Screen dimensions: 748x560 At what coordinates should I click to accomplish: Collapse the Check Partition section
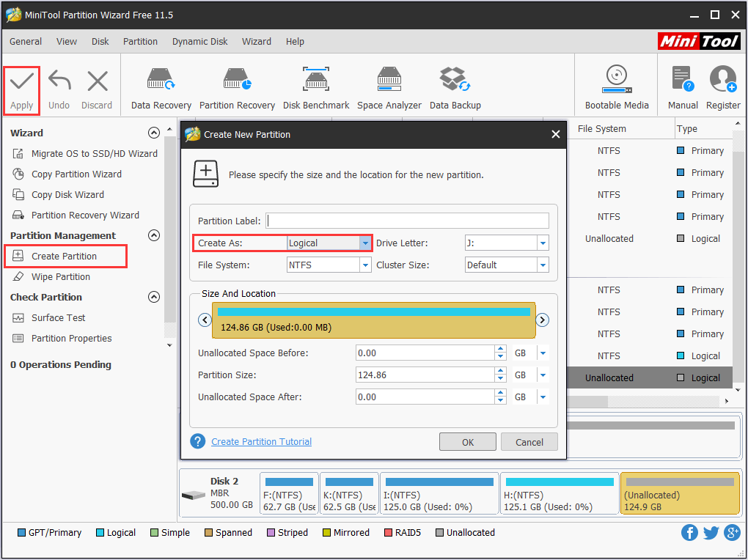[x=153, y=297]
